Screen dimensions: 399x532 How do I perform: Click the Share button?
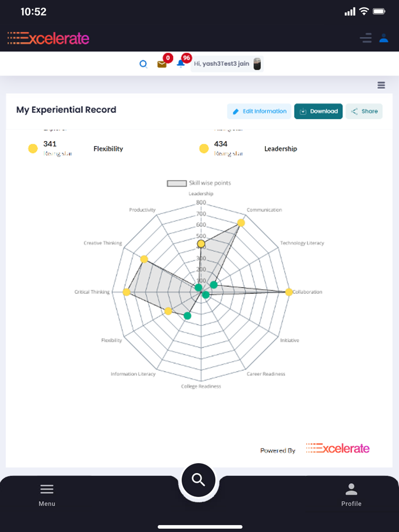pyautogui.click(x=364, y=111)
